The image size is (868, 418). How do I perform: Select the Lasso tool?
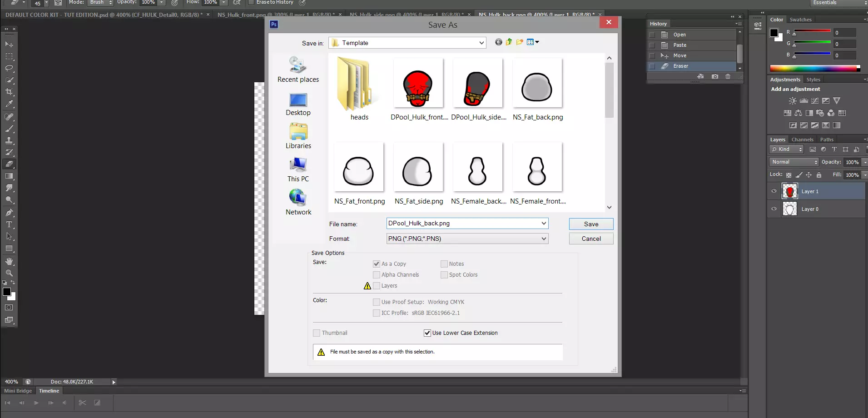coord(9,68)
